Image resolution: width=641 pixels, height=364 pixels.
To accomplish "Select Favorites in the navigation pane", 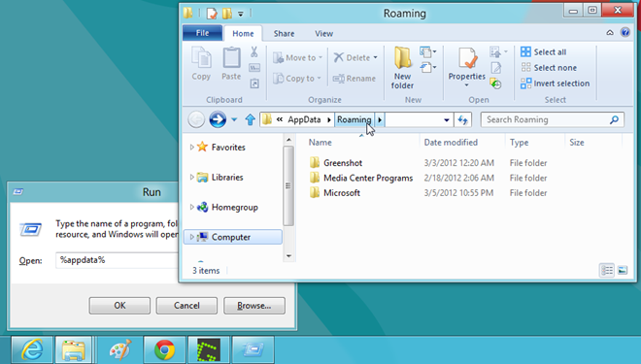I will click(228, 148).
